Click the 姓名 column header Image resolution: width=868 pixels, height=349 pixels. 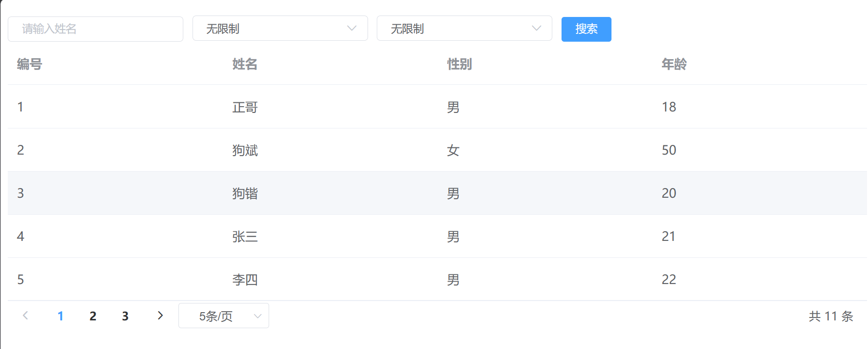(245, 64)
